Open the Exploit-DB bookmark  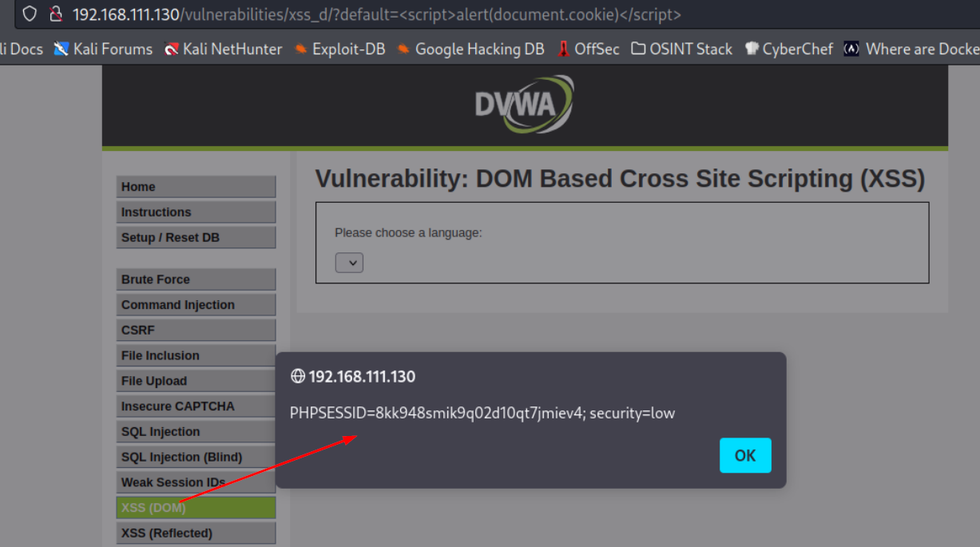click(339, 49)
